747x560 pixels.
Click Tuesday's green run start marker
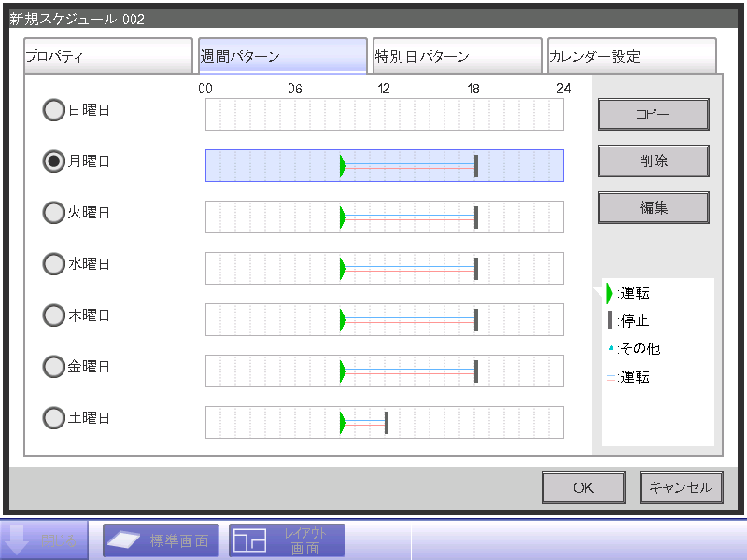click(343, 217)
